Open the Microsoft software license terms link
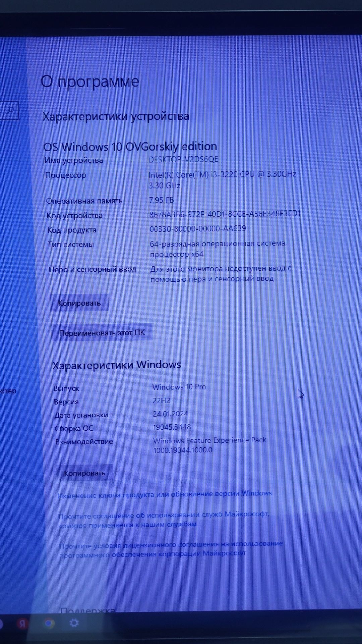Image resolution: width=362 pixels, height=644 pixels. [x=171, y=548]
